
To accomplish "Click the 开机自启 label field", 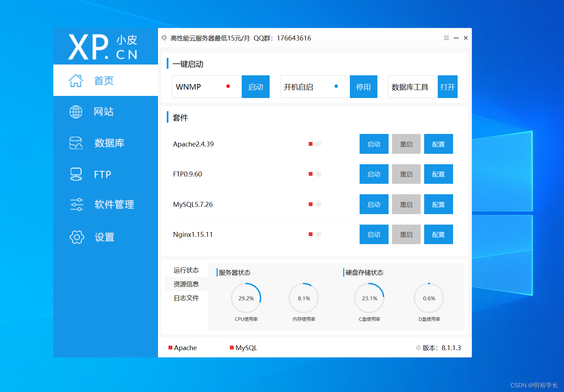I will click(x=315, y=87).
